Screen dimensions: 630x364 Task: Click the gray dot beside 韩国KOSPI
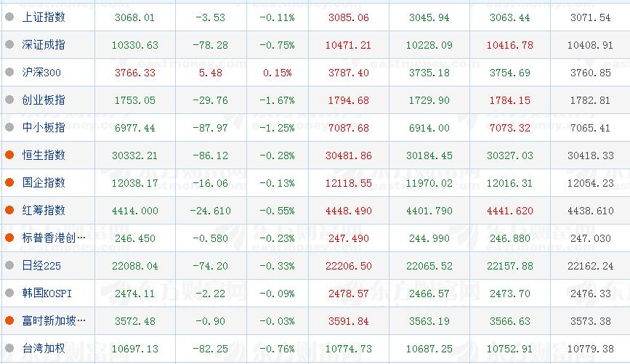click(9, 293)
